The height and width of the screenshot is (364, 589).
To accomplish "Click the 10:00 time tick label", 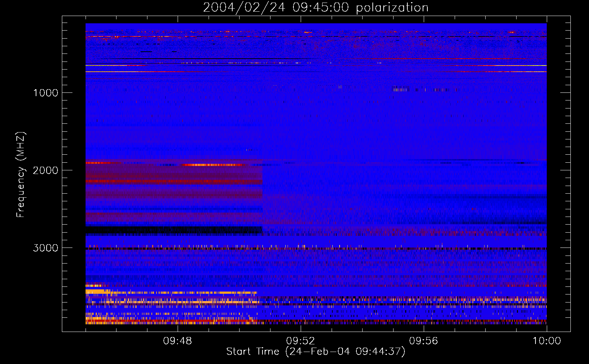I will [x=547, y=341].
